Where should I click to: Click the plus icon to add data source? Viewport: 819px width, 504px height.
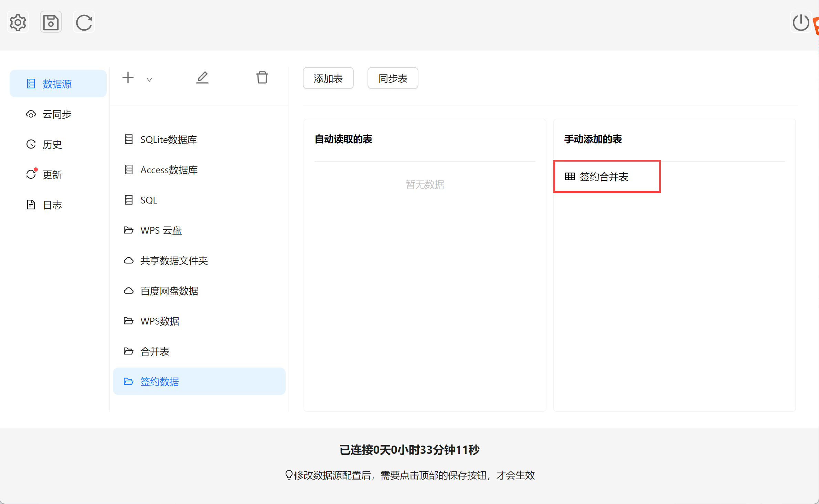pyautogui.click(x=128, y=77)
